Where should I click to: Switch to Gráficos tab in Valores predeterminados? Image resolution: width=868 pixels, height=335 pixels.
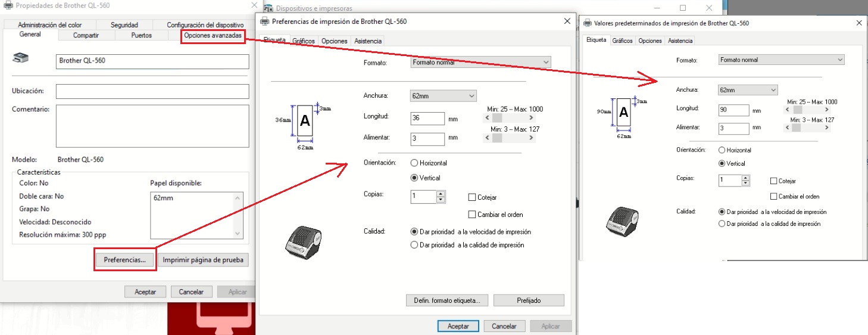pos(622,41)
